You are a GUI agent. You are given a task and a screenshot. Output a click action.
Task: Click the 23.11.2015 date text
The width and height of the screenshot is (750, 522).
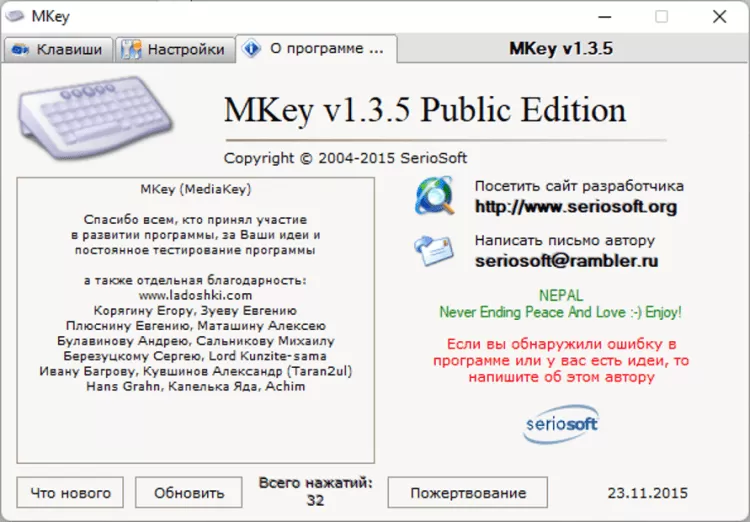648,493
